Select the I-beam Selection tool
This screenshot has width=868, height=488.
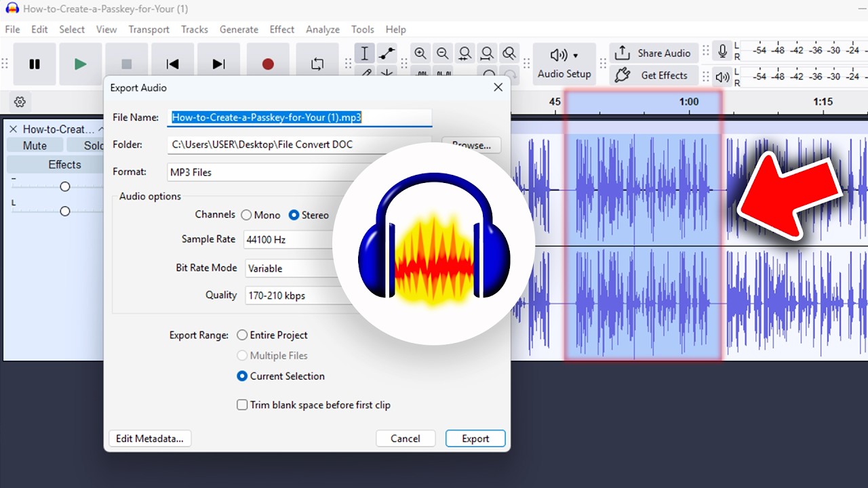[365, 54]
